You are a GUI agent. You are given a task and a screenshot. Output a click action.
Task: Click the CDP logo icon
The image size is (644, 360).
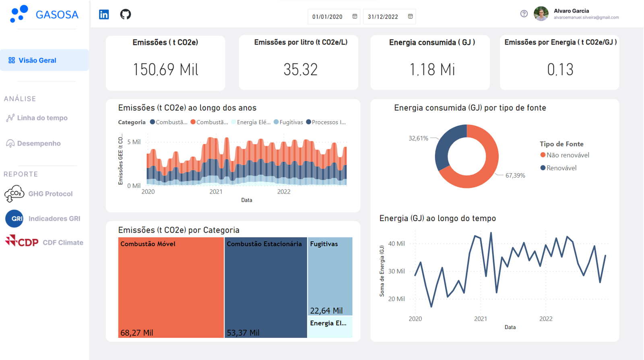22,241
